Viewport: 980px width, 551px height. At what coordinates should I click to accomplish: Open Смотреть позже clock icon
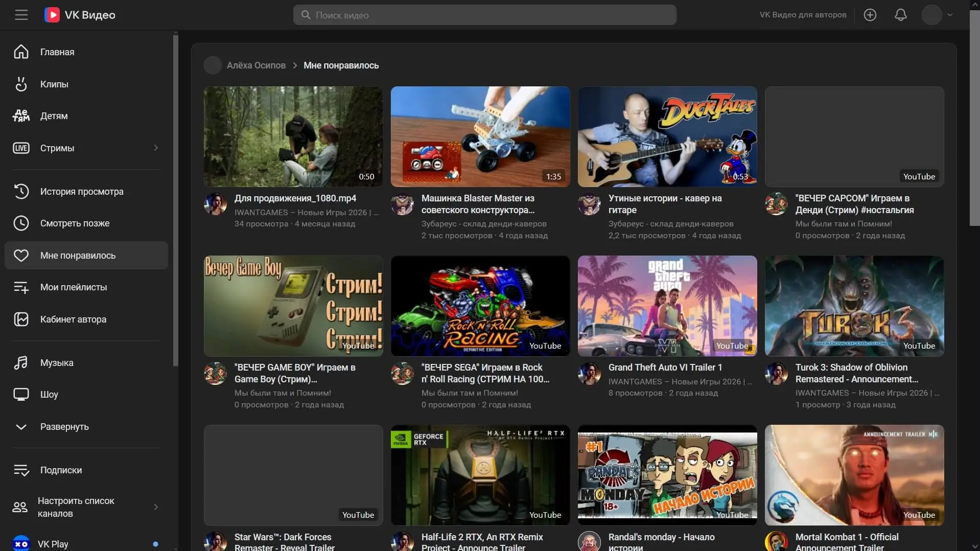tap(21, 223)
